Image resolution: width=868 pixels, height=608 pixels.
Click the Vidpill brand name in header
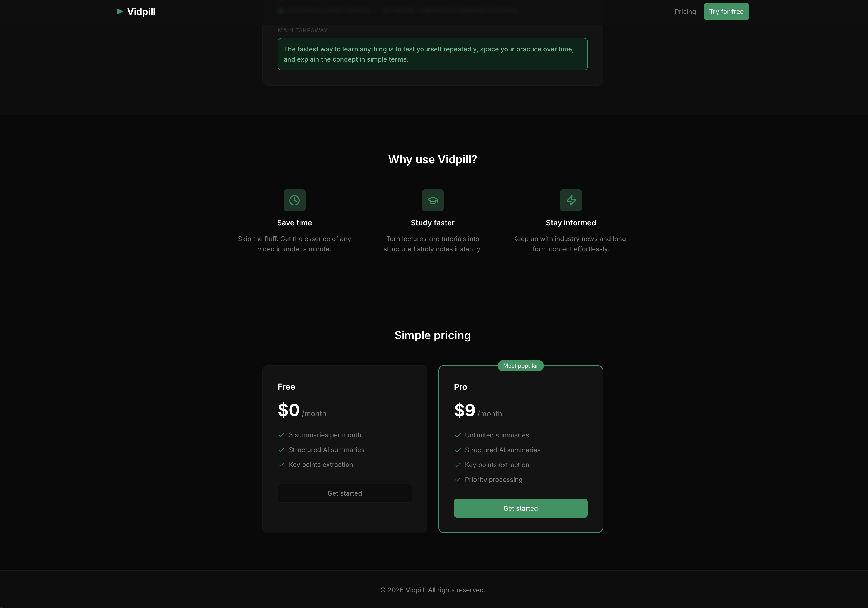pyautogui.click(x=141, y=12)
